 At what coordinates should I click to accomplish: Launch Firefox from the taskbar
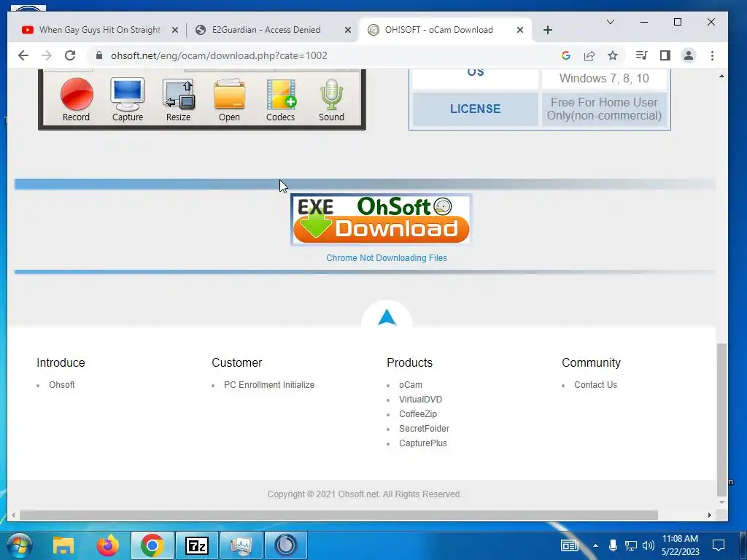108,545
